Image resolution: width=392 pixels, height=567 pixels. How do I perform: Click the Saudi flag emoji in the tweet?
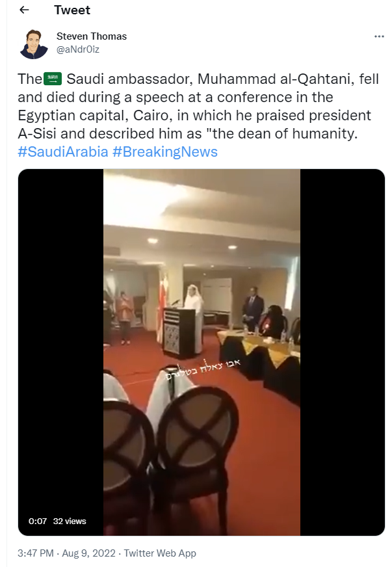click(x=53, y=79)
